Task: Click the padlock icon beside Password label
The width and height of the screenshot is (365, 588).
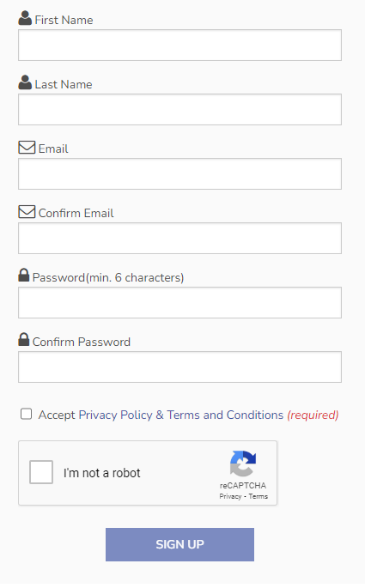Action: 24,276
